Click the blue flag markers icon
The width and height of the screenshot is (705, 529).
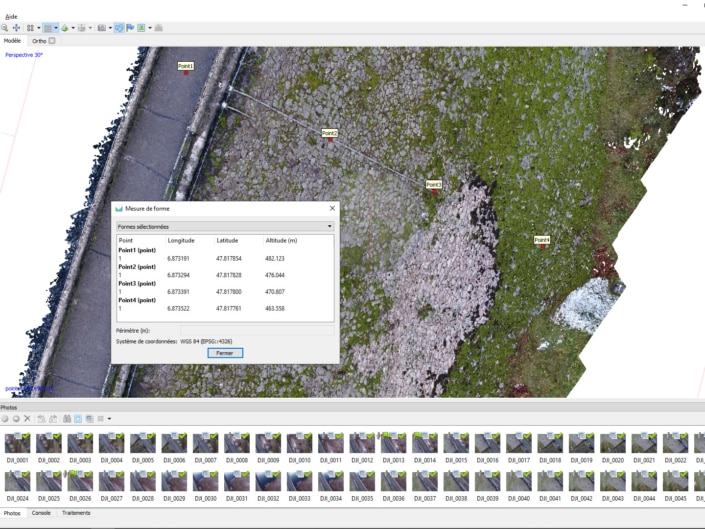[130, 28]
